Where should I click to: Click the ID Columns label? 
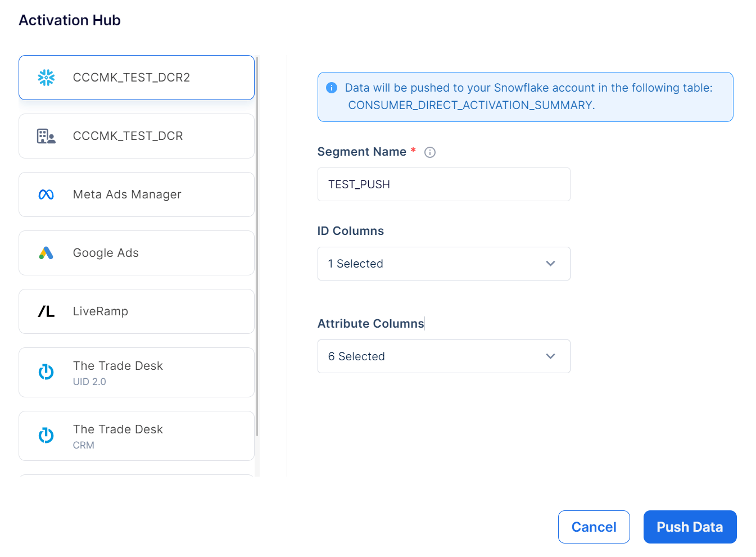coord(351,231)
